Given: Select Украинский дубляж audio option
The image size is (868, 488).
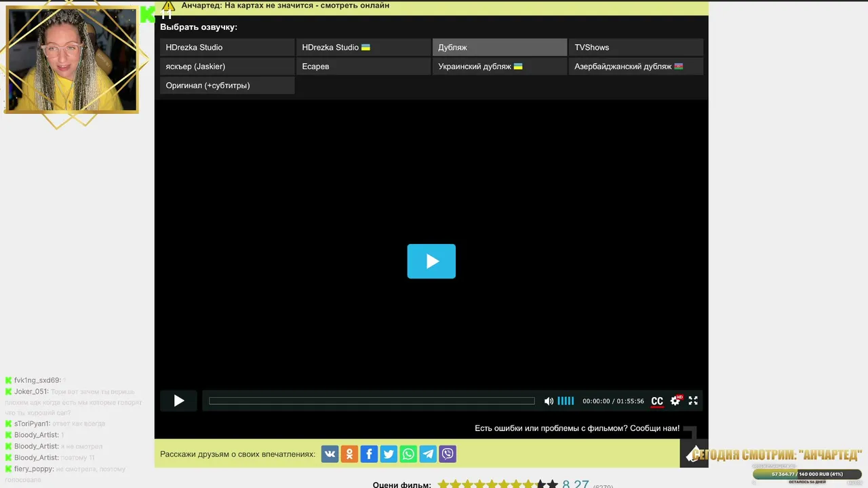Looking at the screenshot, I should 500,66.
